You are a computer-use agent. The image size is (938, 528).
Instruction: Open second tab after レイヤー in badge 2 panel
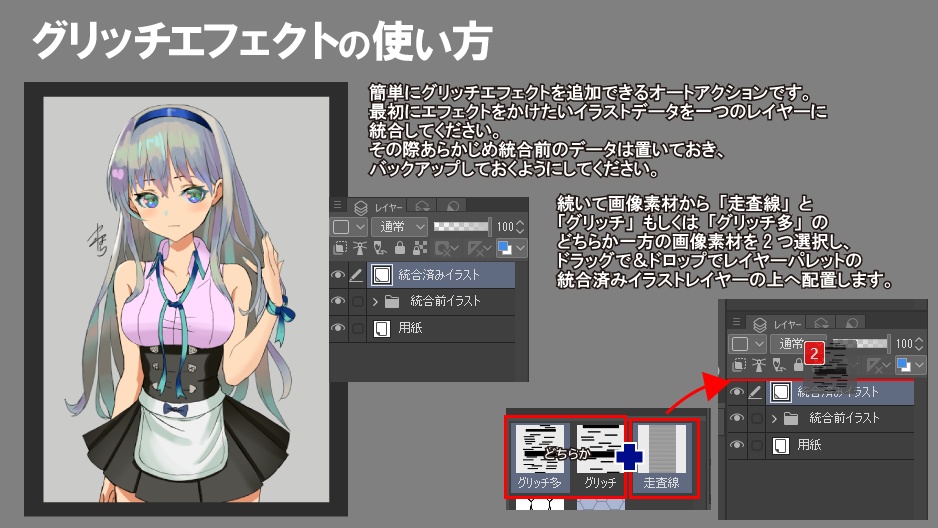tap(821, 324)
